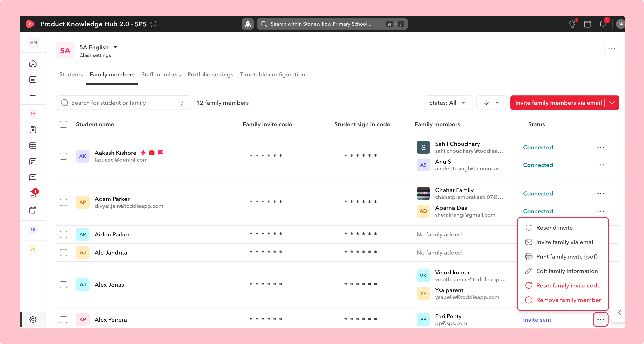Screen dimensions: 644x344
Task: Open the settings gear in sidebar
Action: tap(33, 319)
